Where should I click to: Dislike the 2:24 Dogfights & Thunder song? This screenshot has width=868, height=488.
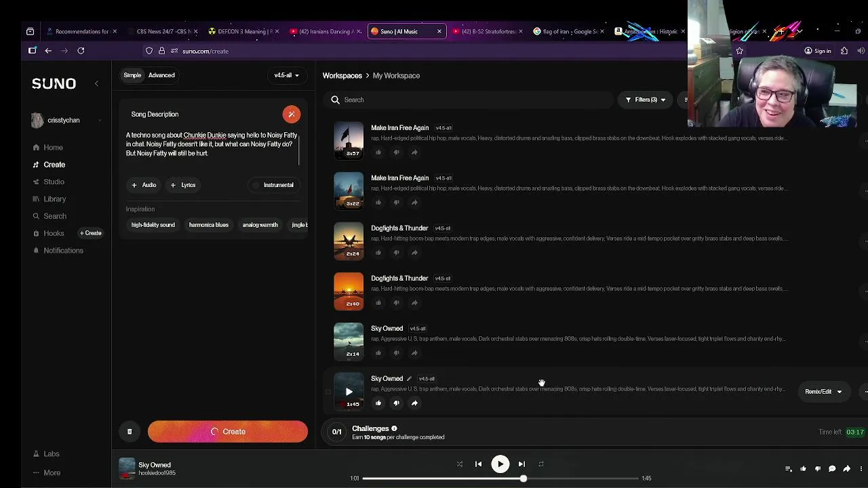[397, 253]
